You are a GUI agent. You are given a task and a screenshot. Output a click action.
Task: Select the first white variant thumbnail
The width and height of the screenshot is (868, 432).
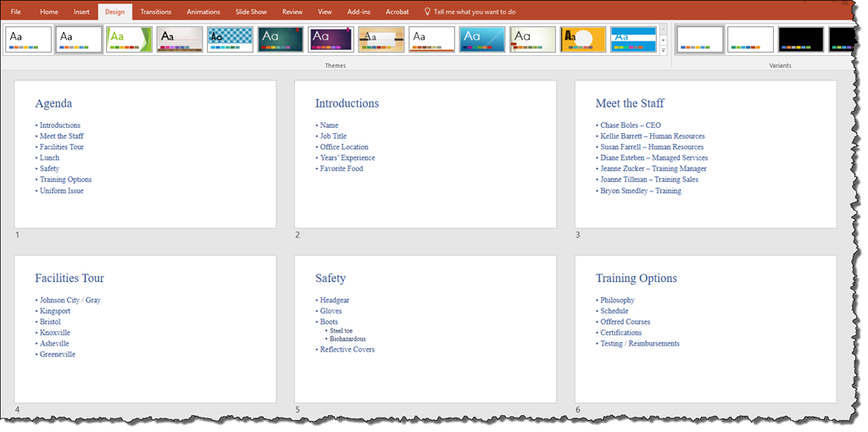click(700, 40)
